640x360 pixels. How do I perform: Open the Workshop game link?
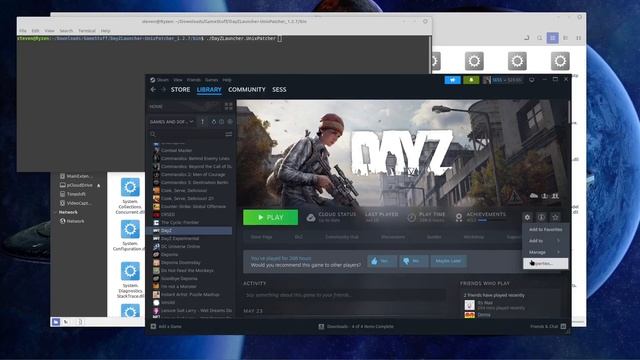click(474, 237)
